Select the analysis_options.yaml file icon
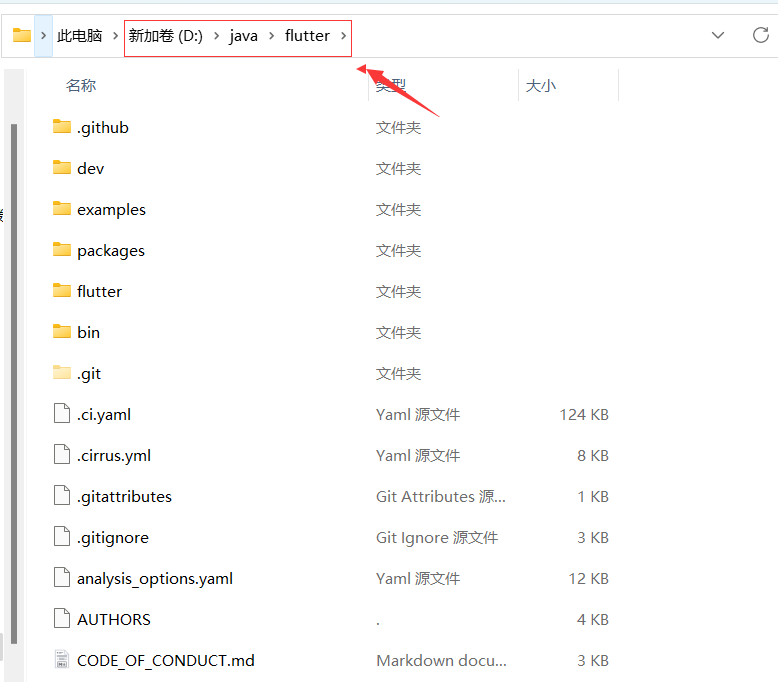778x687 pixels. pyautogui.click(x=62, y=577)
